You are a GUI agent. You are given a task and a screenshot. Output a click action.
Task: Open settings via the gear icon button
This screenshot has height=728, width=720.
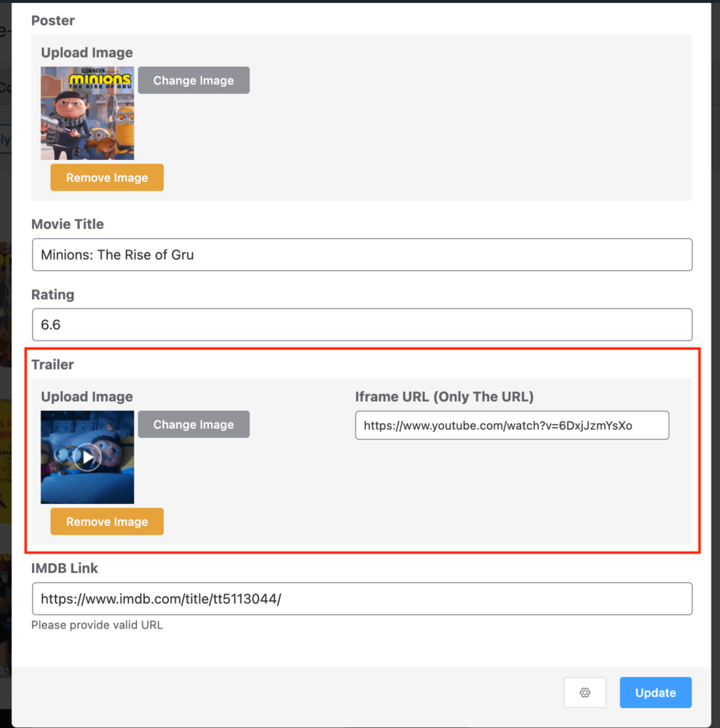coord(584,692)
